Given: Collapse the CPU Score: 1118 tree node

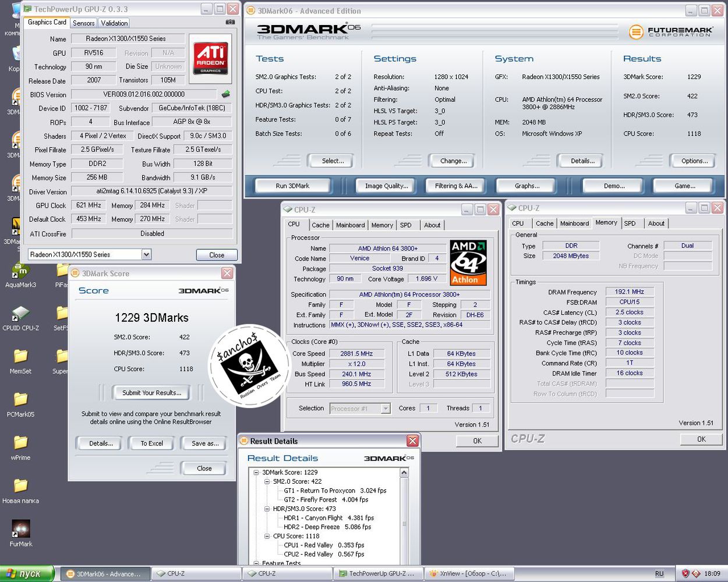Looking at the screenshot, I should [267, 536].
